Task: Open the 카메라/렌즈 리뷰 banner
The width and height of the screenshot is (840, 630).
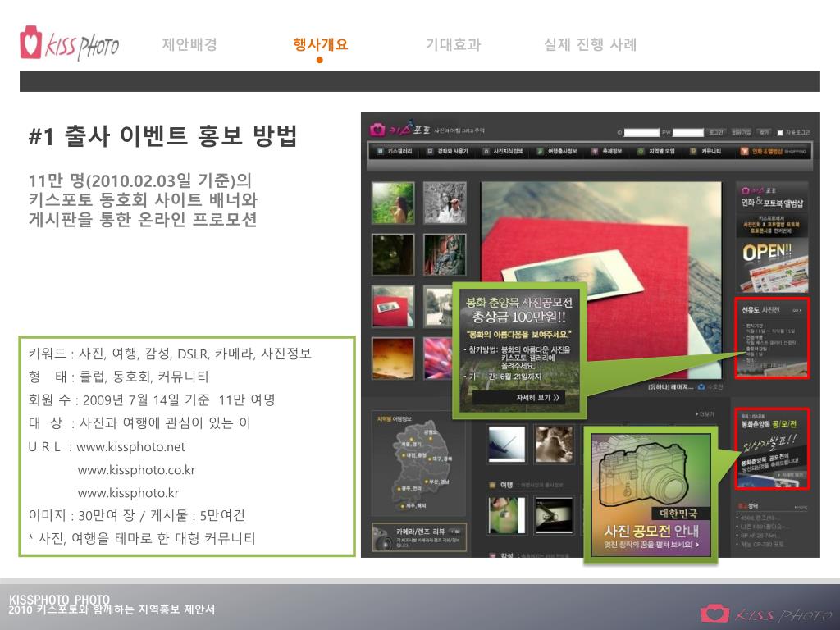Action: tap(419, 537)
